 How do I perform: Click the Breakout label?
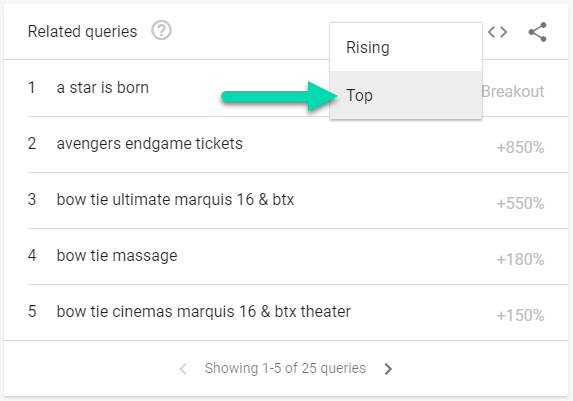[x=513, y=91]
